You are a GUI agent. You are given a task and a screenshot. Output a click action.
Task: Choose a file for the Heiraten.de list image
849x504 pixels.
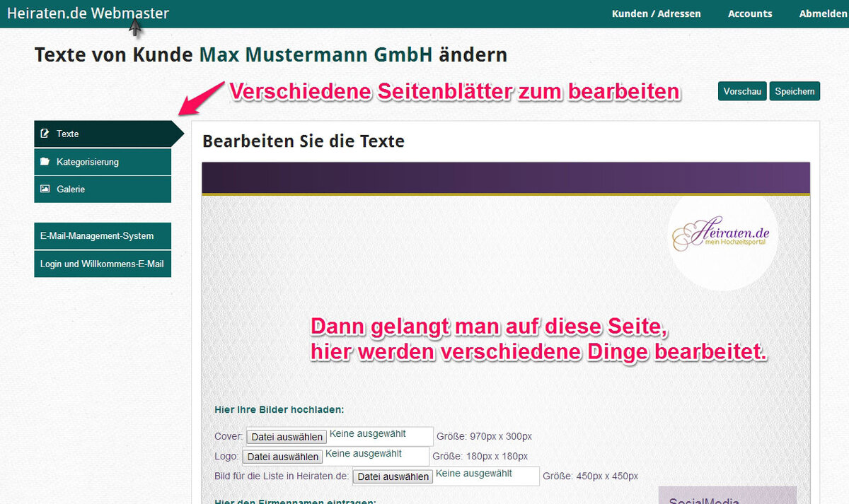click(x=393, y=476)
